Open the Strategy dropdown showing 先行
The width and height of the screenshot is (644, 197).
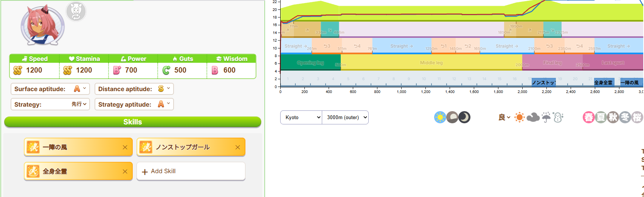50,104
